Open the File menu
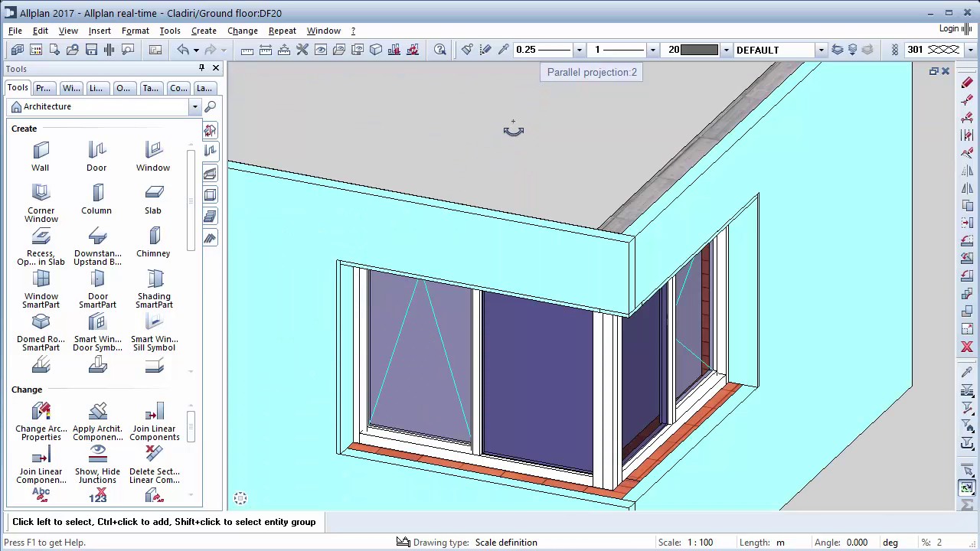The height and width of the screenshot is (551, 980). [x=15, y=31]
